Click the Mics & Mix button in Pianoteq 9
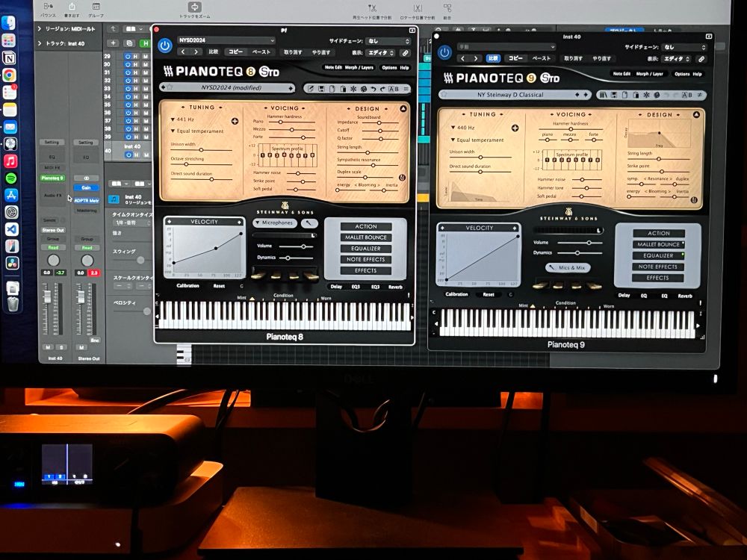747x560 pixels. tap(568, 267)
